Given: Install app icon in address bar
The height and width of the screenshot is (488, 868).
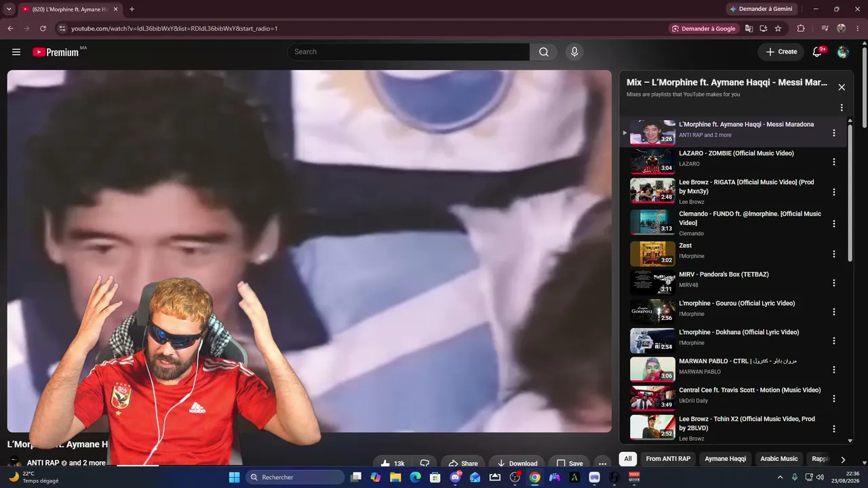Looking at the screenshot, I should tap(764, 28).
